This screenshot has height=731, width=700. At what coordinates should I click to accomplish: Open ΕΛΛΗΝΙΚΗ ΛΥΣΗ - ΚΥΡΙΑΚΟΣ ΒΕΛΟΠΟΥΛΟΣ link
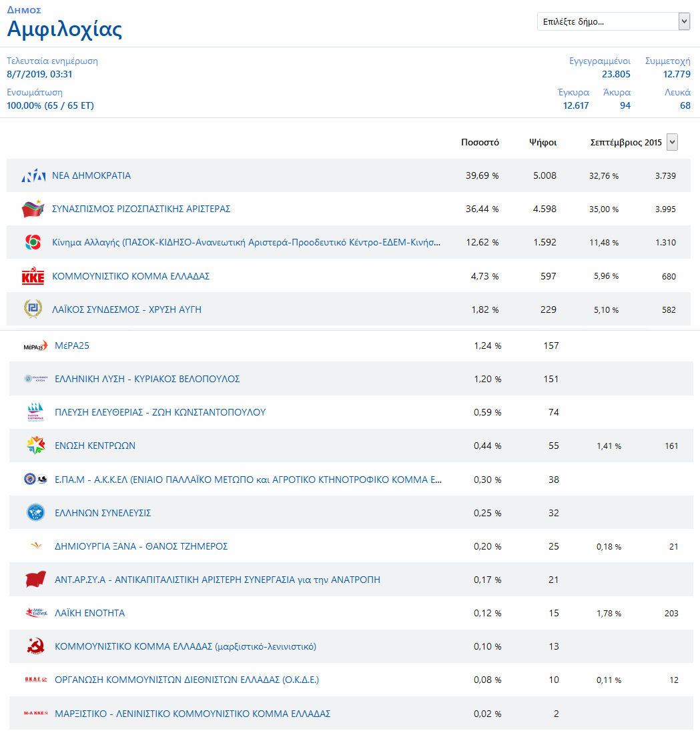click(147, 379)
